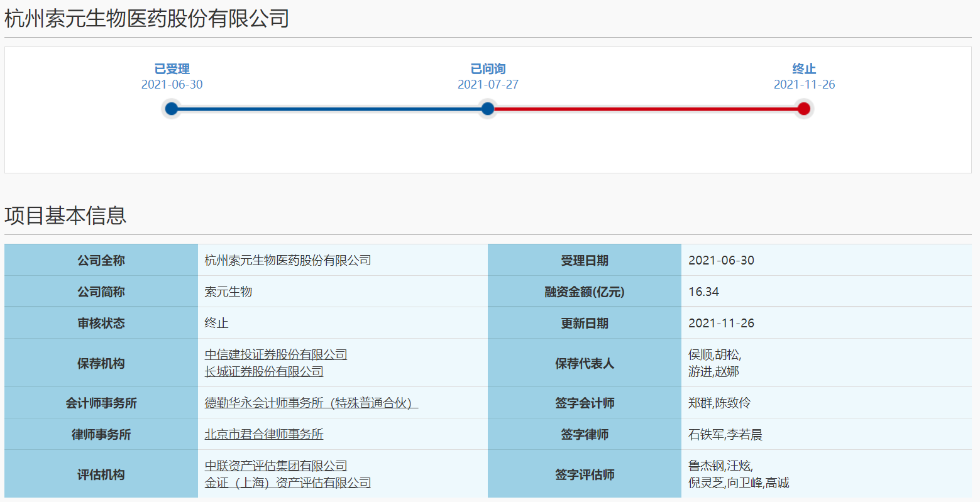Select the 已问询 stage label

488,69
